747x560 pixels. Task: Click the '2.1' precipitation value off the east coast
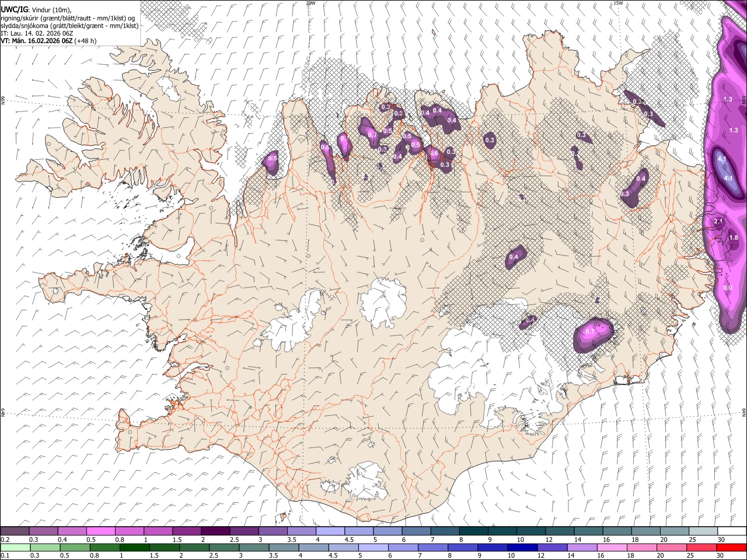(719, 222)
